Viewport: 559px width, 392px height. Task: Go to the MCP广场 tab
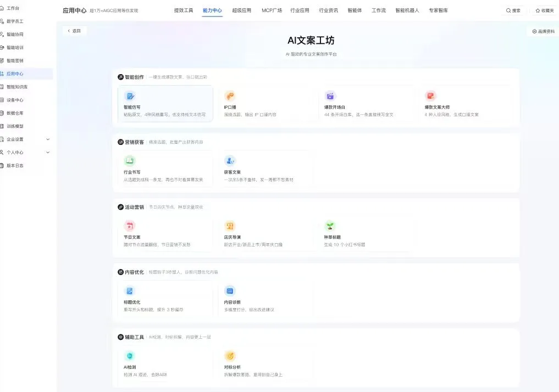(272, 10)
